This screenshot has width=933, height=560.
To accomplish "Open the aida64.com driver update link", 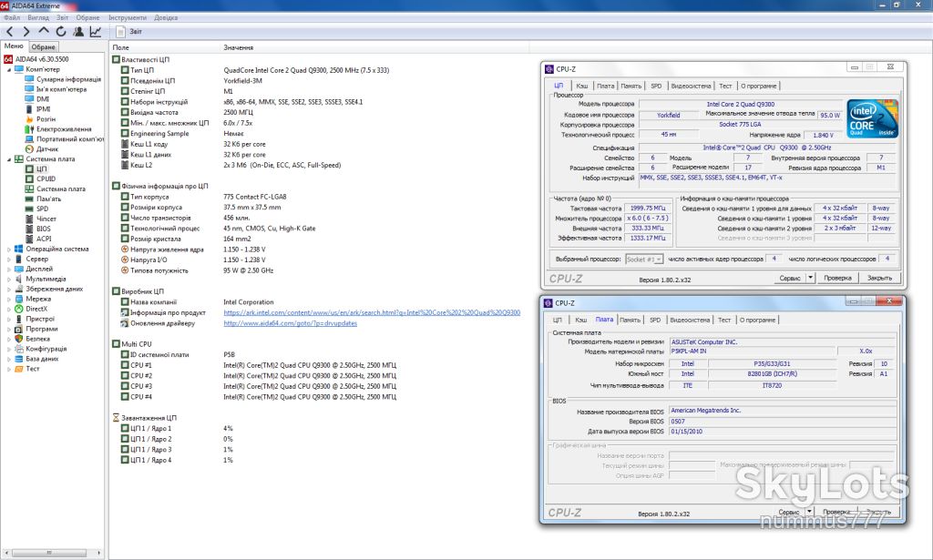I will pyautogui.click(x=291, y=323).
